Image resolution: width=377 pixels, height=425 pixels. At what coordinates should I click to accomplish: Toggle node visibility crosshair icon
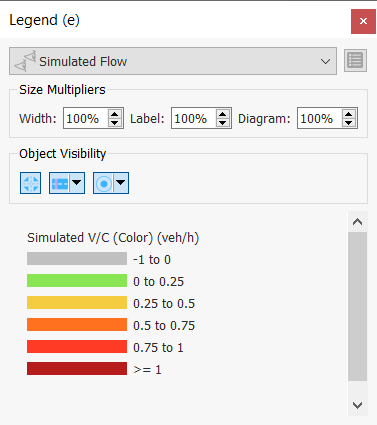30,183
